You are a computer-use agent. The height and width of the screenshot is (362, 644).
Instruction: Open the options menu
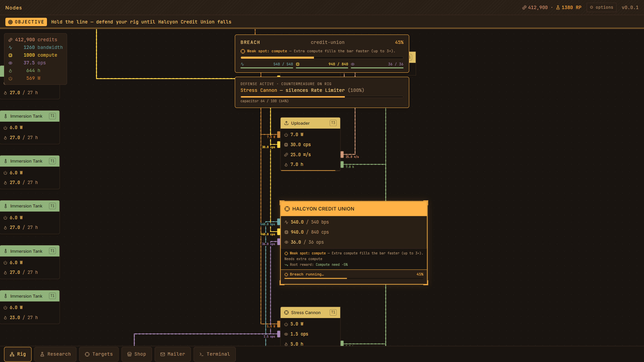(x=601, y=7)
